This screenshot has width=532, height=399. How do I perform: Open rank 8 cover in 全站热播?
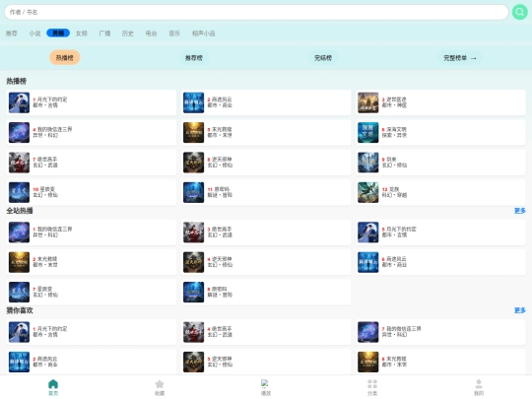tap(194, 292)
